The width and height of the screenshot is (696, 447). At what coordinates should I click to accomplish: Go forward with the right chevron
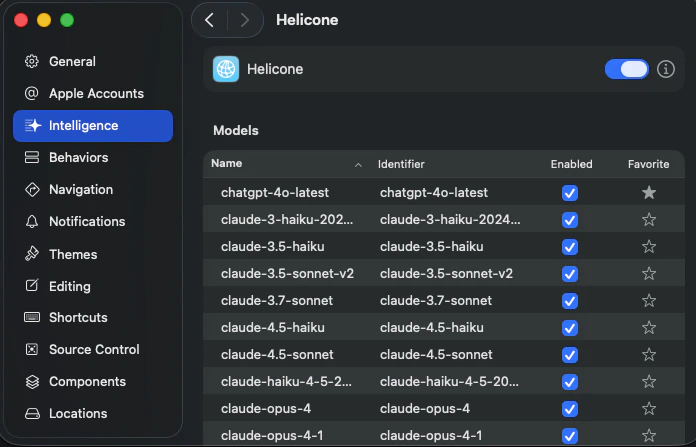tap(245, 20)
